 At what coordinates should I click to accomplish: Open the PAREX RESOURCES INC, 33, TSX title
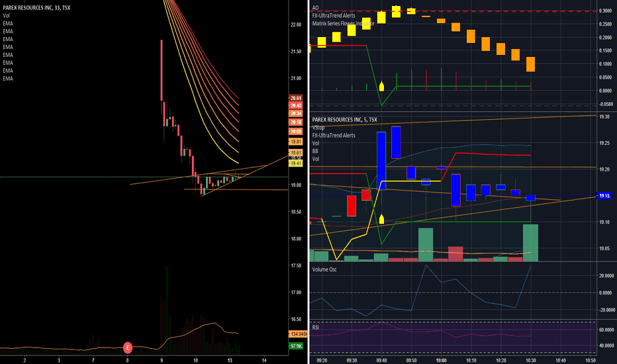pos(36,7)
